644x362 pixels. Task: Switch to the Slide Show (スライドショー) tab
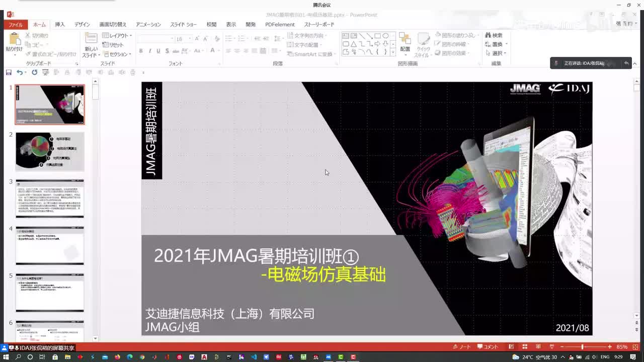(183, 25)
